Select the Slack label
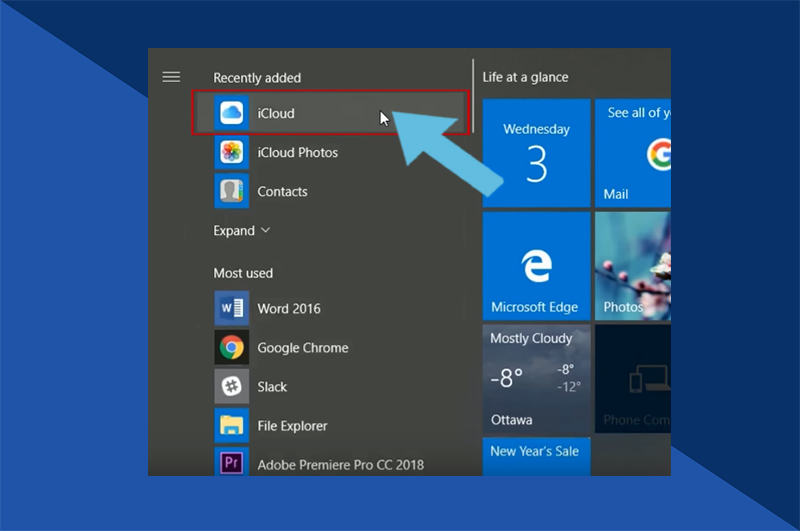Viewport: 800px width, 531px height. coord(272,387)
